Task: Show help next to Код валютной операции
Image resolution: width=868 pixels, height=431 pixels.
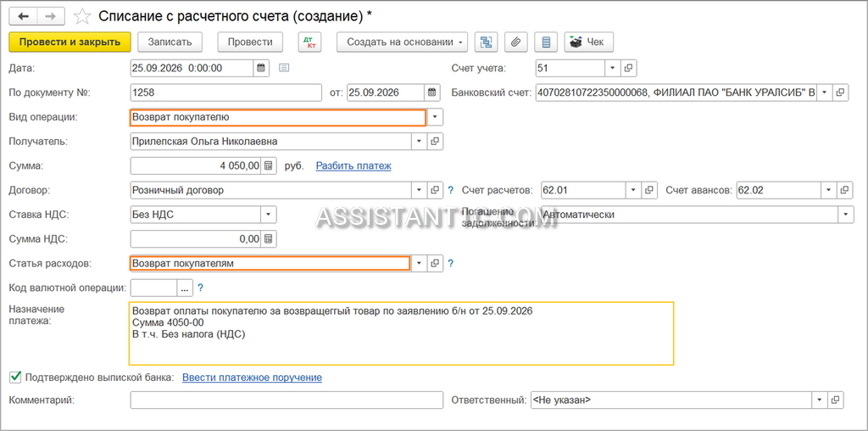Action: click(x=200, y=288)
